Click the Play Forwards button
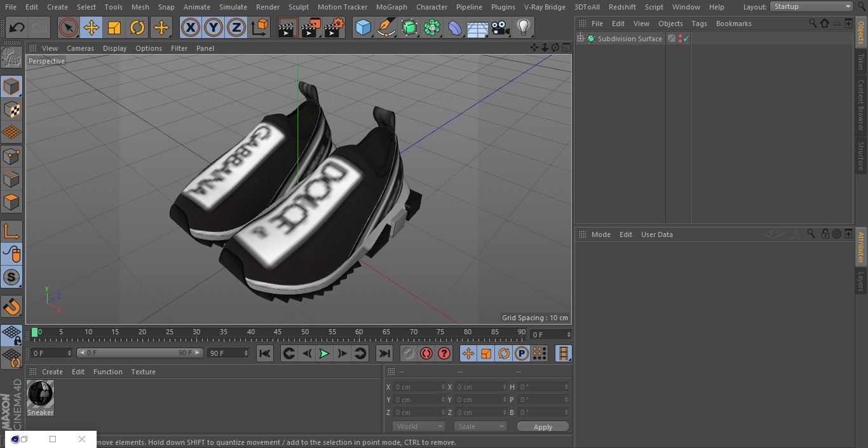Screen dimensions: 868x448 point(324,353)
